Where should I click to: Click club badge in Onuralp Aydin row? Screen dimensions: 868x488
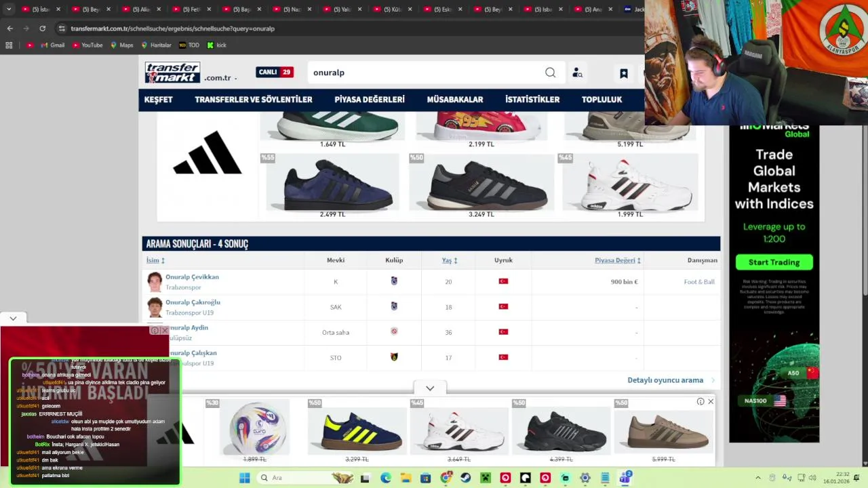point(394,331)
